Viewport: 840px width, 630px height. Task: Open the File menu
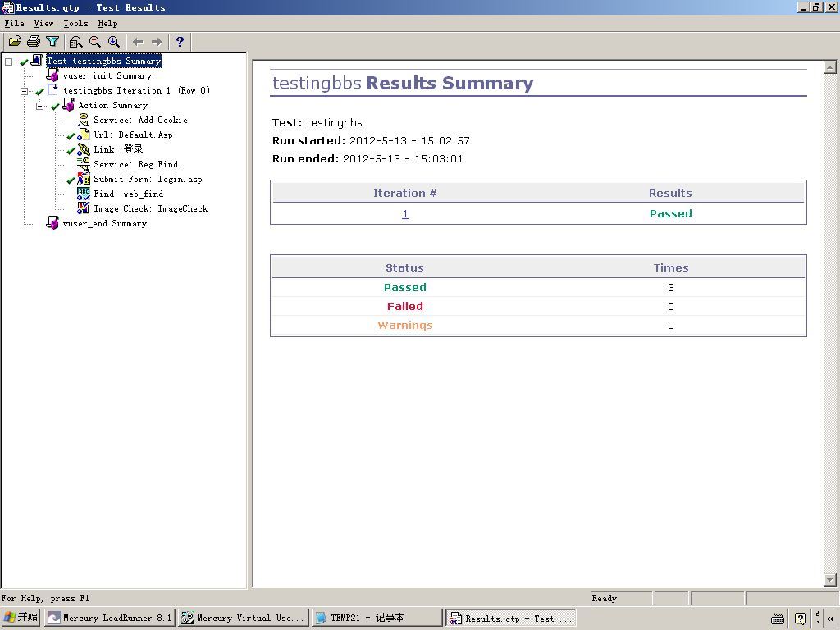15,24
